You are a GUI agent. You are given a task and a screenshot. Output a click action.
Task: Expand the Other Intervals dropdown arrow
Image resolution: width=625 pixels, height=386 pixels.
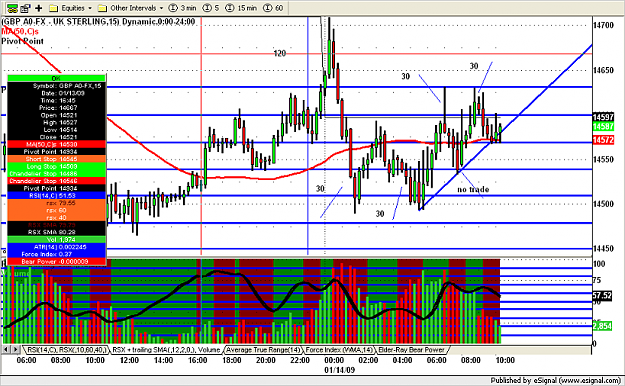click(x=161, y=8)
